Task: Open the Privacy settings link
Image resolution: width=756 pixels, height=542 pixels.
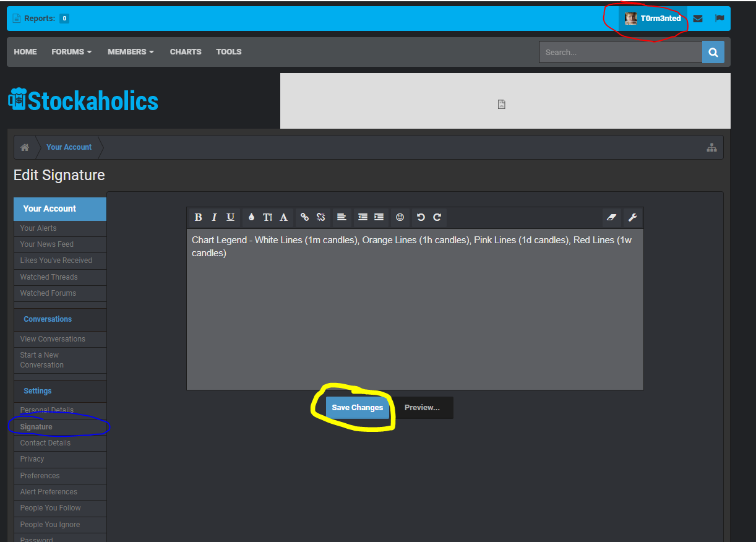Action: click(x=32, y=459)
